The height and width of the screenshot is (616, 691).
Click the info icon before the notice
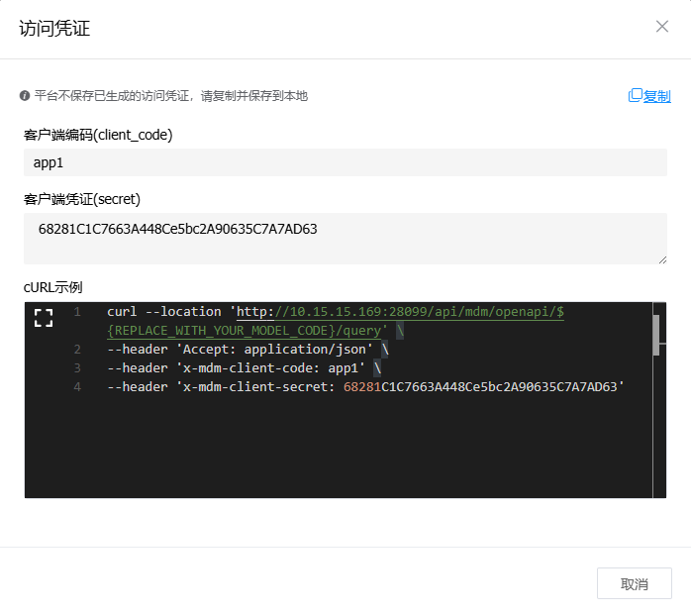click(25, 96)
